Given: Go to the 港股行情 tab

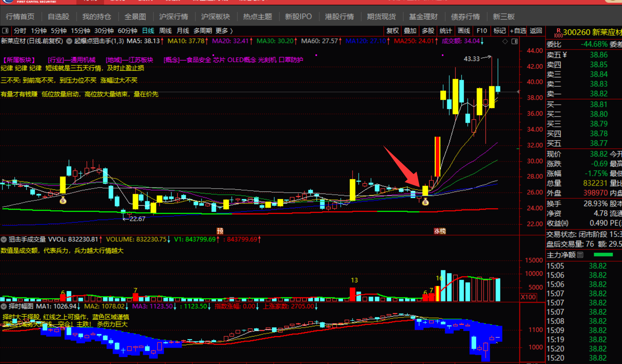Looking at the screenshot, I should pyautogui.click(x=339, y=17).
